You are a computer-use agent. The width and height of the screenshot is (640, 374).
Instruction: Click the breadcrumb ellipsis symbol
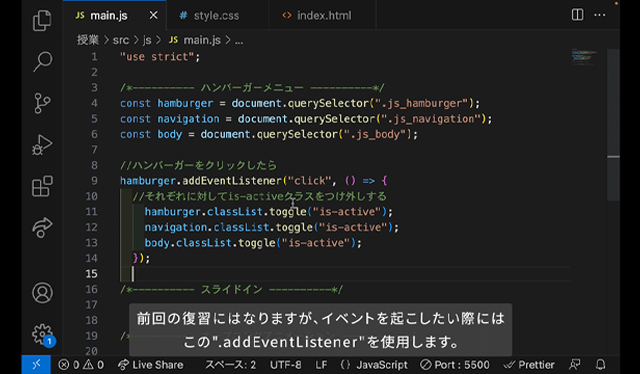(239, 41)
